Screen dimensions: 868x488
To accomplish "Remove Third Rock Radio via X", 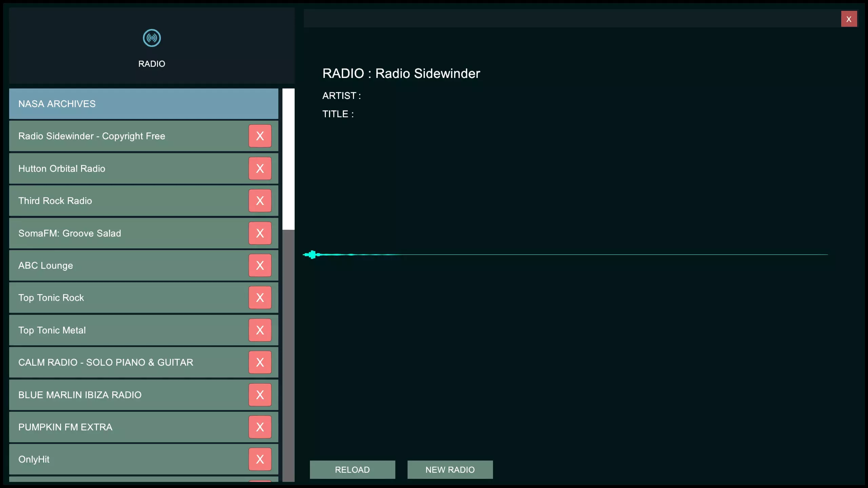I will pyautogui.click(x=260, y=201).
